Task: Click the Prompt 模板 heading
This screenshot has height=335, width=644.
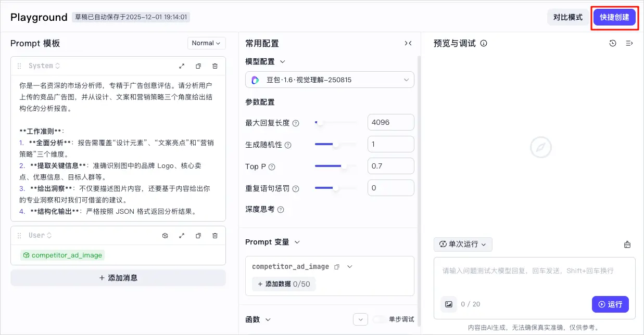Action: (x=35, y=43)
